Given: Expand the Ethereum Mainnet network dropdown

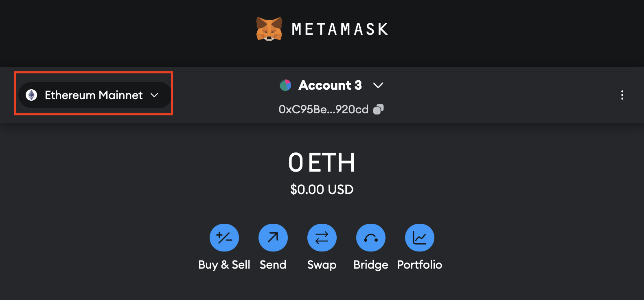Looking at the screenshot, I should click(x=94, y=95).
